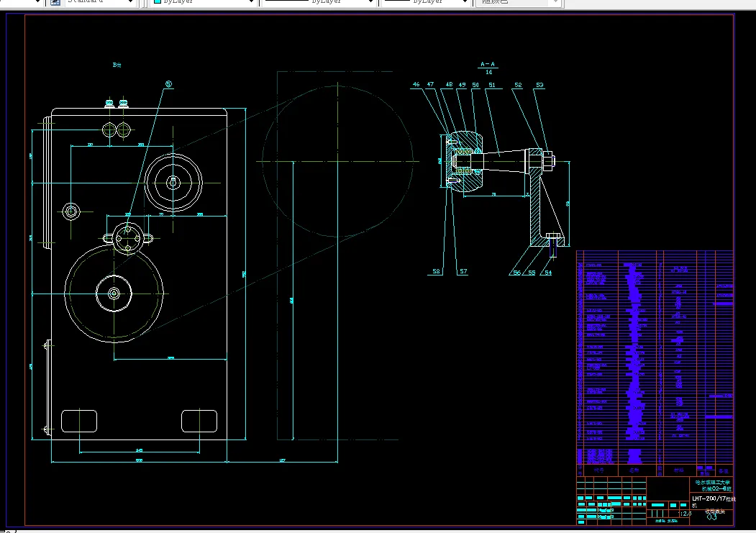Select the 1:2.5 scale text
The image size is (756, 533).
(685, 514)
